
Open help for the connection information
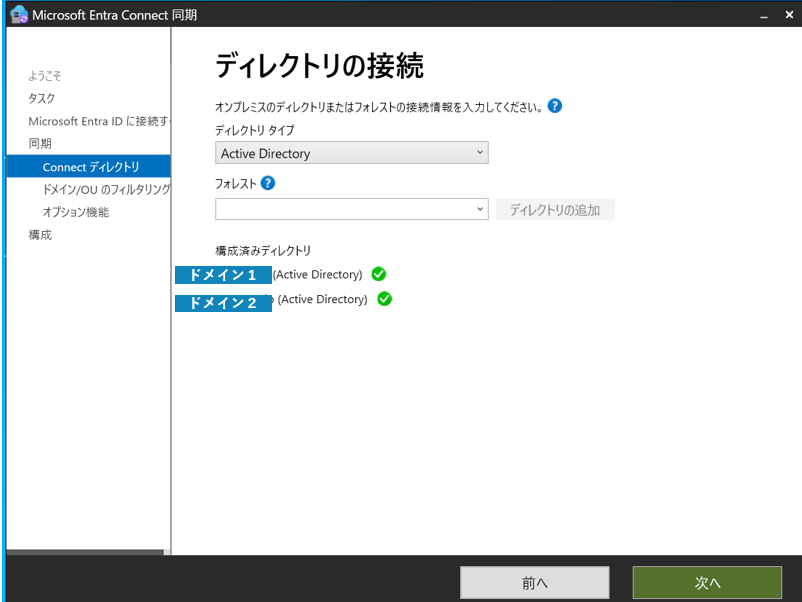click(554, 107)
